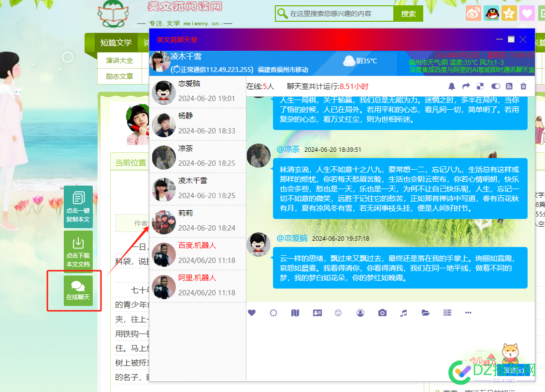Image resolution: width=545 pixels, height=392 pixels.
Task: Switch to the 短篇文学 tab
Action: (x=115, y=43)
